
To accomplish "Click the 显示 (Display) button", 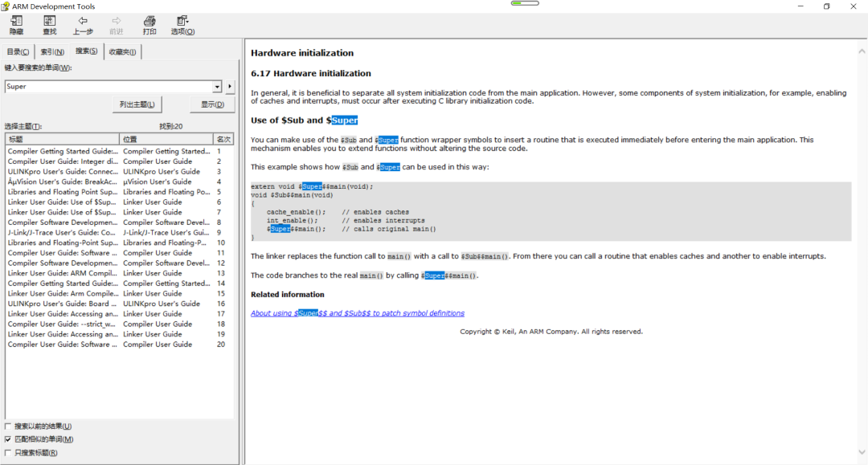I will tap(212, 104).
